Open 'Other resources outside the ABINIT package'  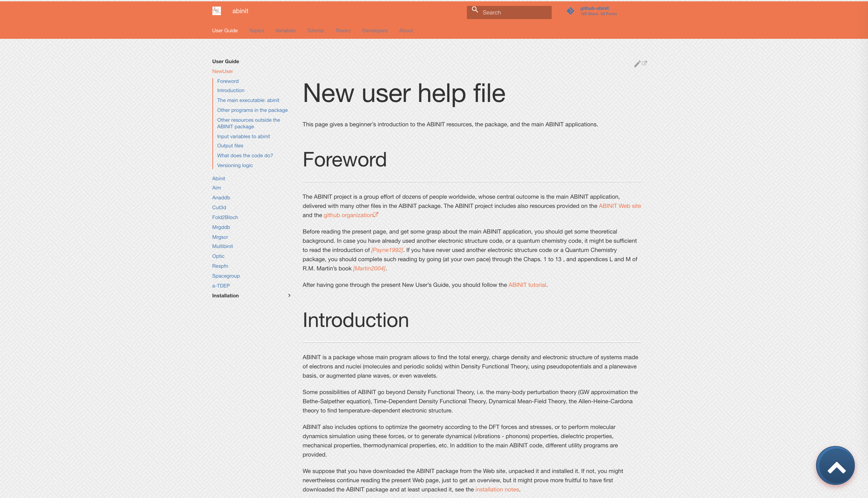(x=249, y=123)
